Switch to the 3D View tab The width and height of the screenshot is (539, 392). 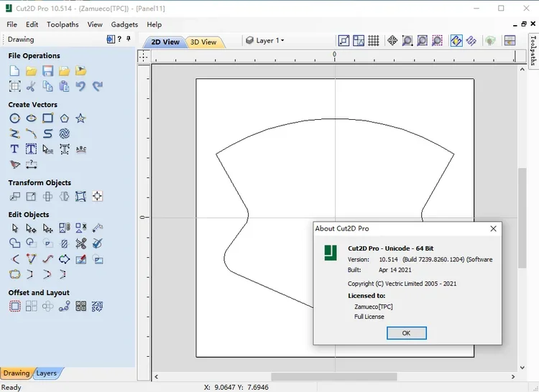coord(203,42)
